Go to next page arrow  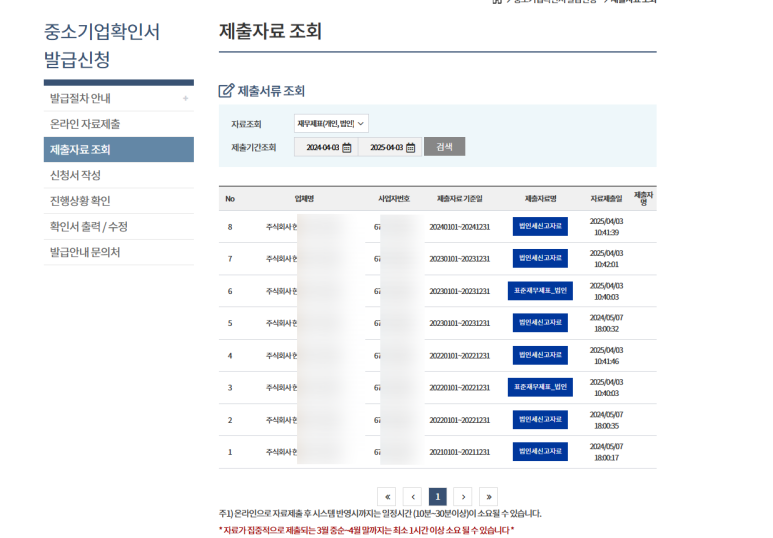(463, 497)
